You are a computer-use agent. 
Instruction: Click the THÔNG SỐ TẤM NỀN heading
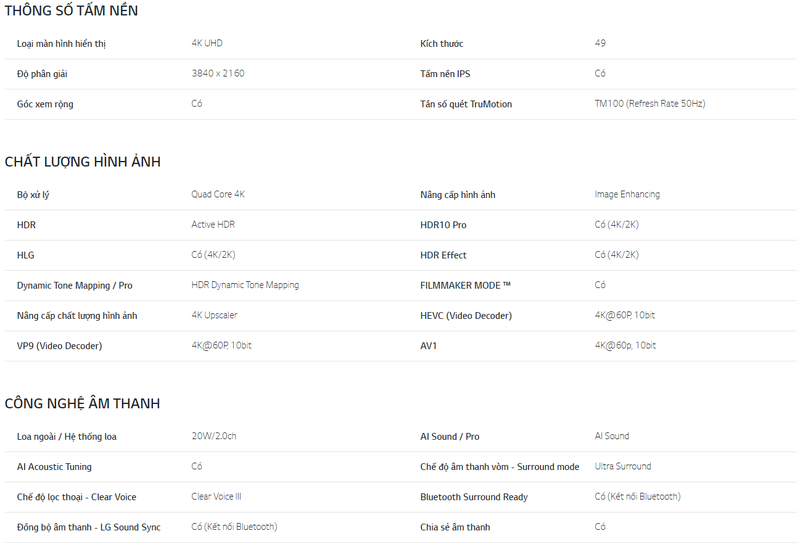[71, 11]
